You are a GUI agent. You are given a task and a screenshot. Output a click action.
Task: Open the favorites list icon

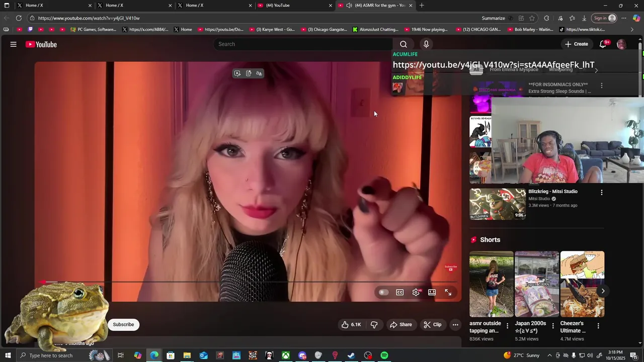coord(572,18)
